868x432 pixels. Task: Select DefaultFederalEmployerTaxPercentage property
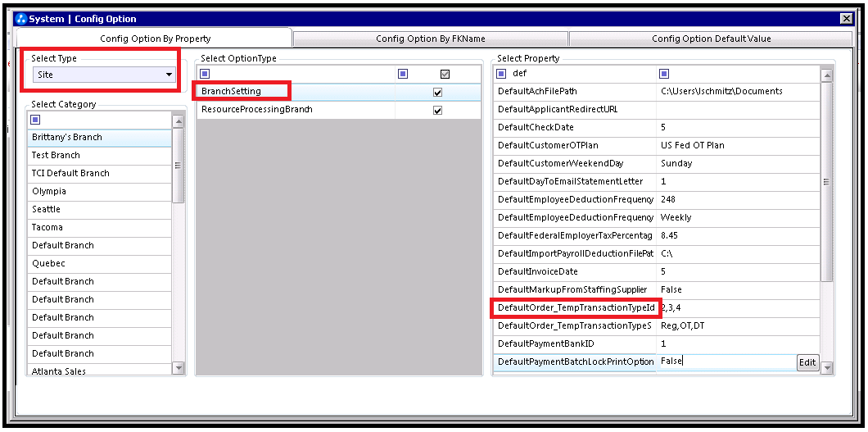point(575,236)
